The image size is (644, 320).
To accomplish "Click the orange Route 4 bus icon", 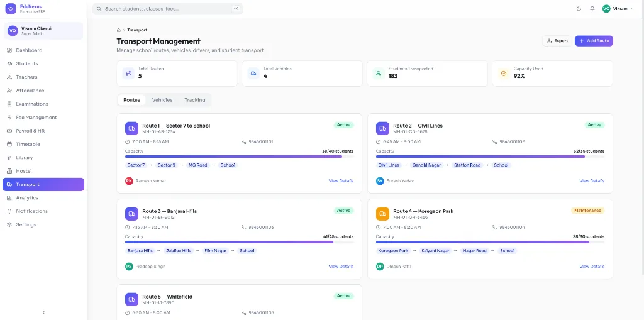I will pyautogui.click(x=382, y=214).
